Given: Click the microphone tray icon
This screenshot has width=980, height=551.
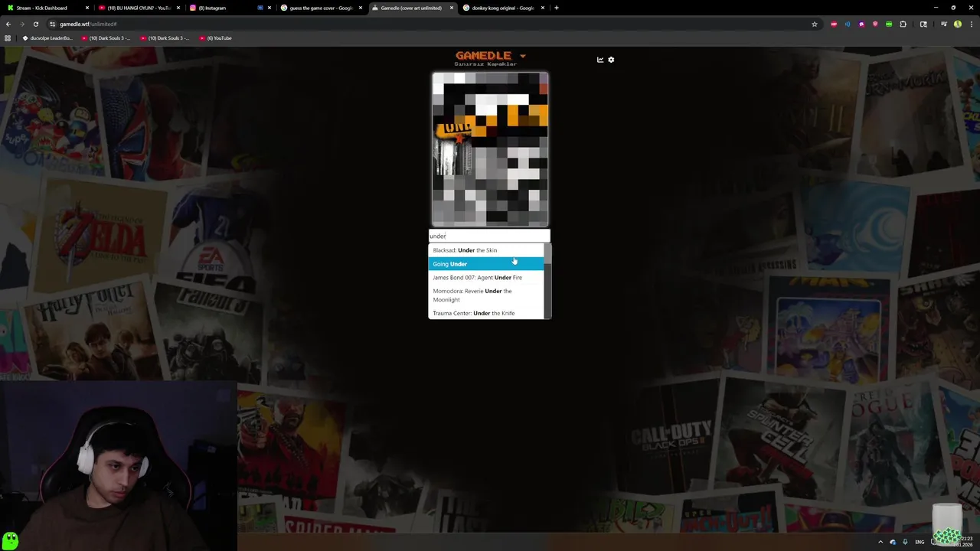Looking at the screenshot, I should coord(905,542).
